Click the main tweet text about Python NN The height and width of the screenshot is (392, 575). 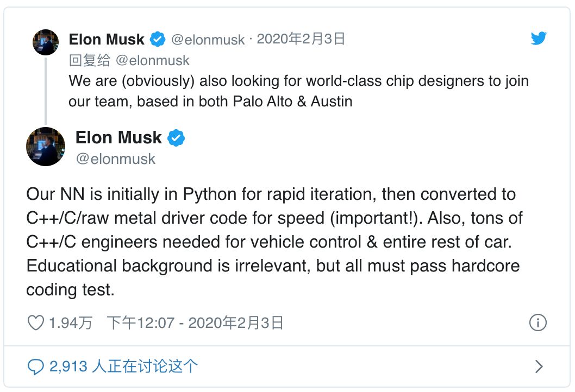coord(274,242)
